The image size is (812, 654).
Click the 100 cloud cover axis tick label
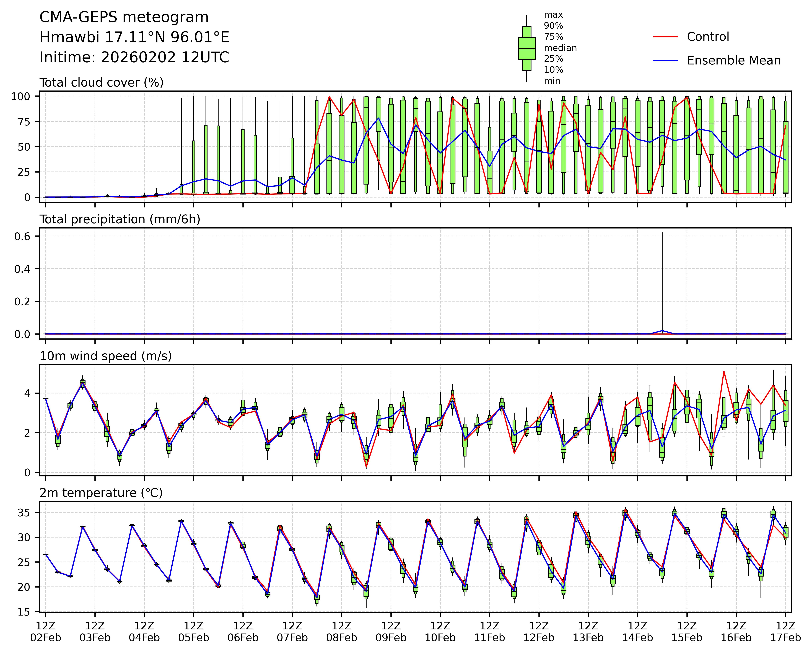(20, 96)
